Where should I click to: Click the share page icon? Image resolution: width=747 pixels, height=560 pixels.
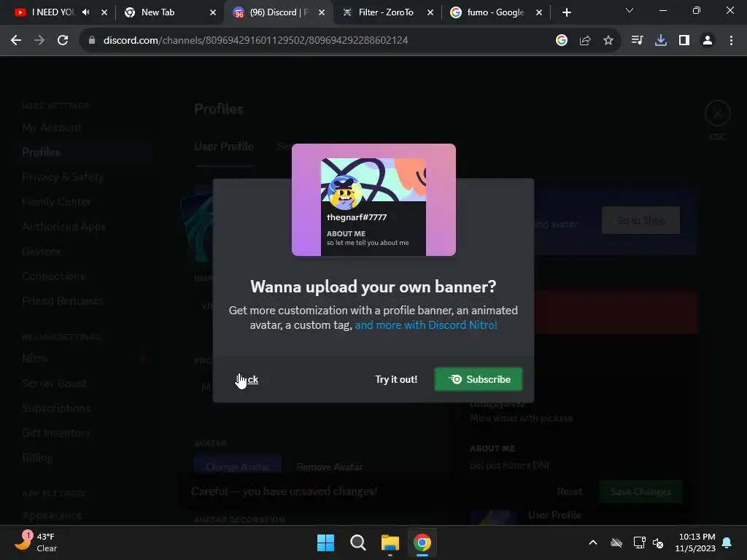[x=585, y=41]
